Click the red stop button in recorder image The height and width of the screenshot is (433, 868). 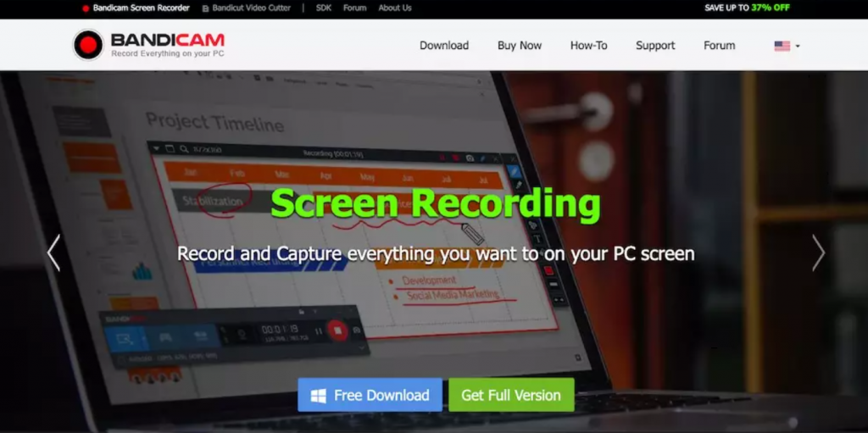coord(336,330)
